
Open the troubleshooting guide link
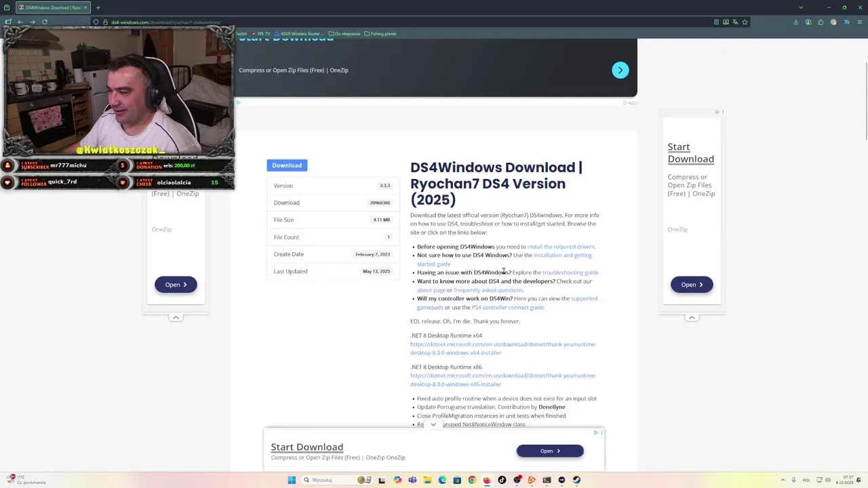click(570, 272)
